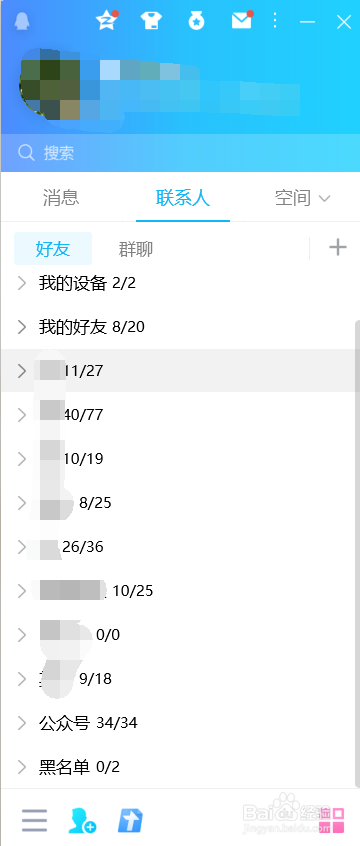Select the 好友 sub-tab
Image resolution: width=360 pixels, height=846 pixels.
pyautogui.click(x=53, y=249)
